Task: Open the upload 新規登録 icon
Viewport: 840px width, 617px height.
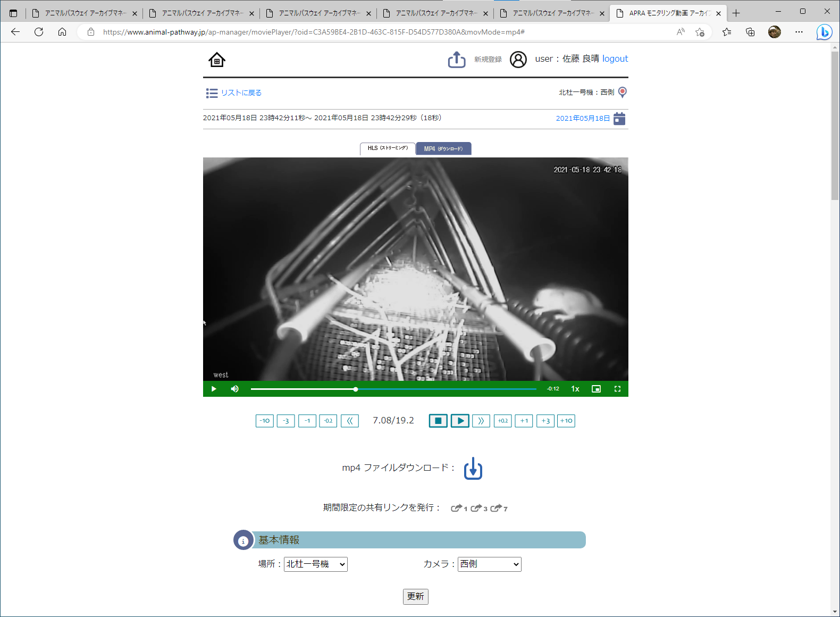Action: (457, 60)
